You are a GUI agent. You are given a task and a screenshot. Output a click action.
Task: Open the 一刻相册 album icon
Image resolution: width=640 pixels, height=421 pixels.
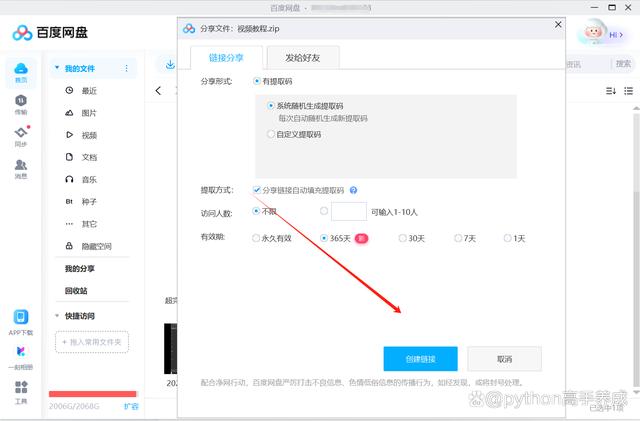[x=21, y=351]
